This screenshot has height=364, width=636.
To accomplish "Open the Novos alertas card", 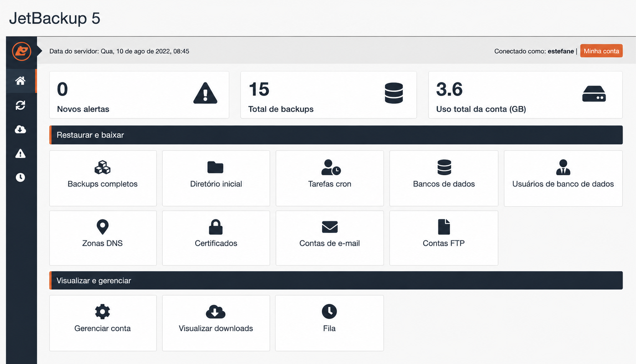I will click(x=139, y=95).
